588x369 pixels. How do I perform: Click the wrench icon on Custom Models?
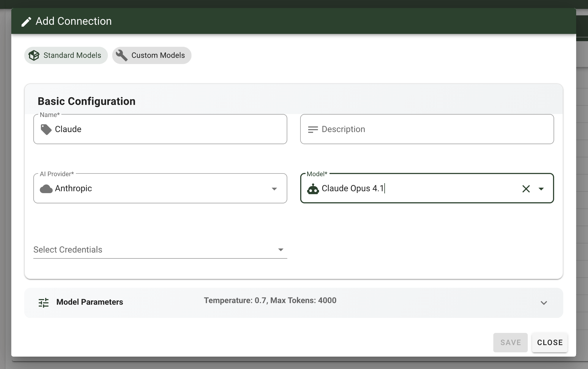coord(121,55)
